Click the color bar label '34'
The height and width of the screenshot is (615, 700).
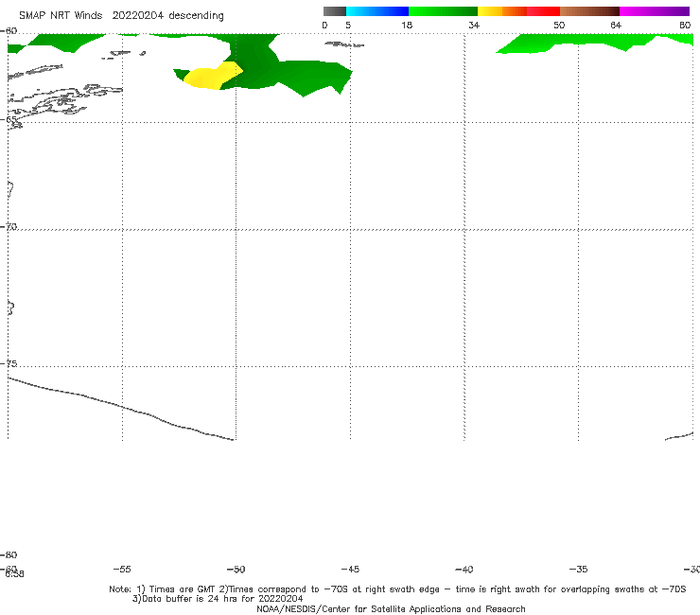(474, 25)
